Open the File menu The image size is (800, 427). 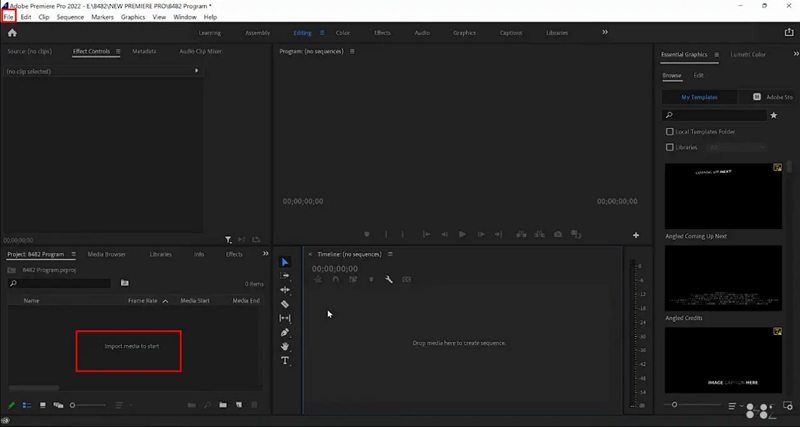pyautogui.click(x=9, y=17)
